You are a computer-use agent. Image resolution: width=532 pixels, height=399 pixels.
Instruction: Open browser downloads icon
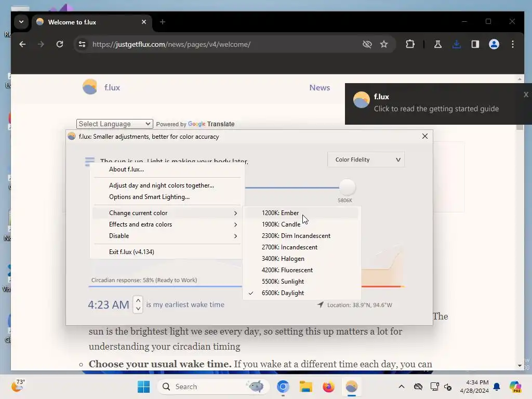[x=457, y=44]
